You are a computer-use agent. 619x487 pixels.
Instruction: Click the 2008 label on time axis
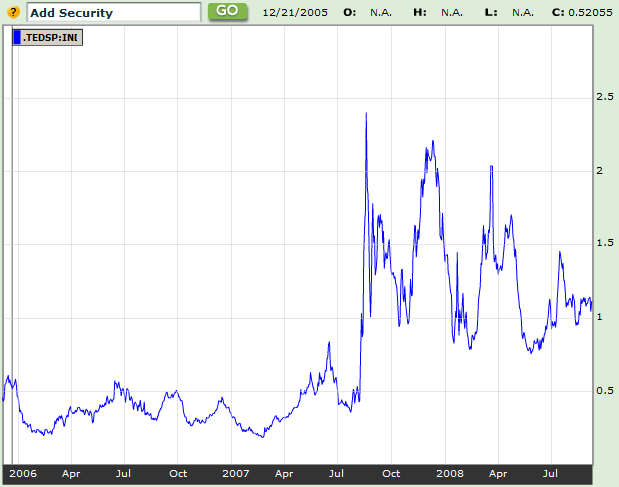click(448, 472)
